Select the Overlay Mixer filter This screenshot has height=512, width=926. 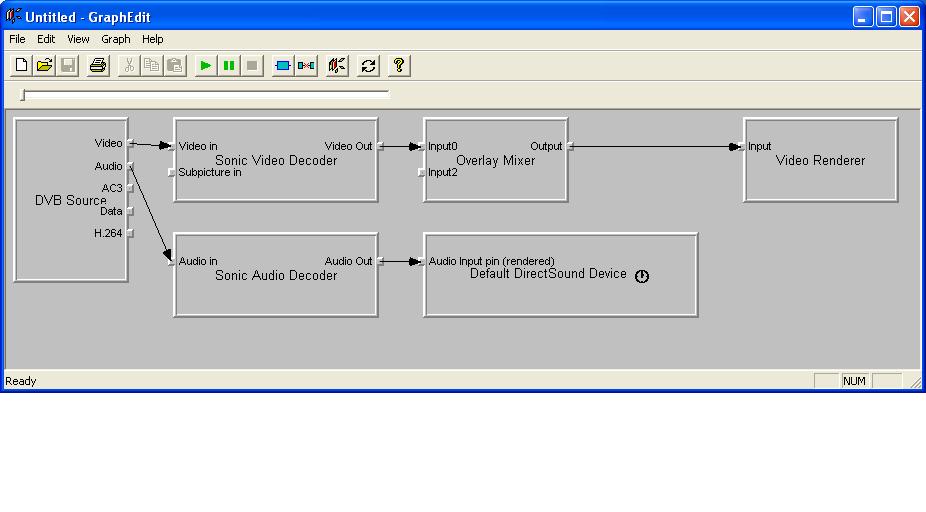click(x=495, y=160)
